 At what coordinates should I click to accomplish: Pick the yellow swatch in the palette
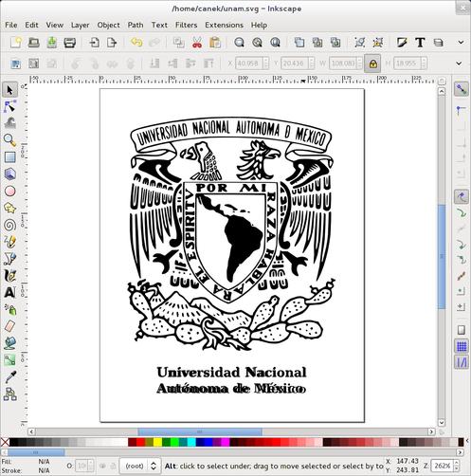pos(157,442)
